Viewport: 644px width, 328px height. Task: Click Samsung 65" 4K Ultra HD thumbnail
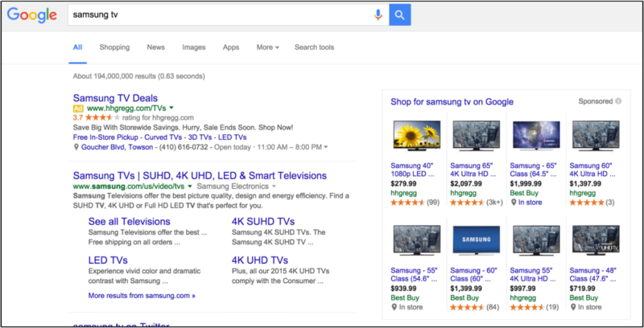[477, 136]
